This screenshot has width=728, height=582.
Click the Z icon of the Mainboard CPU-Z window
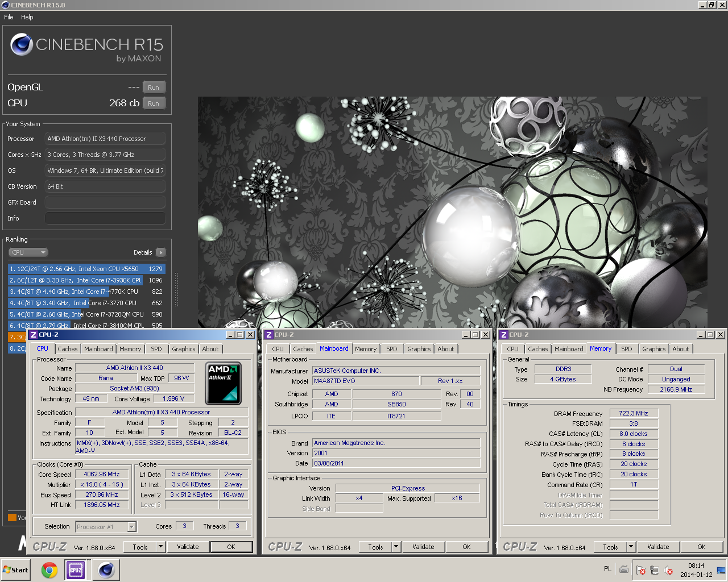pos(269,335)
